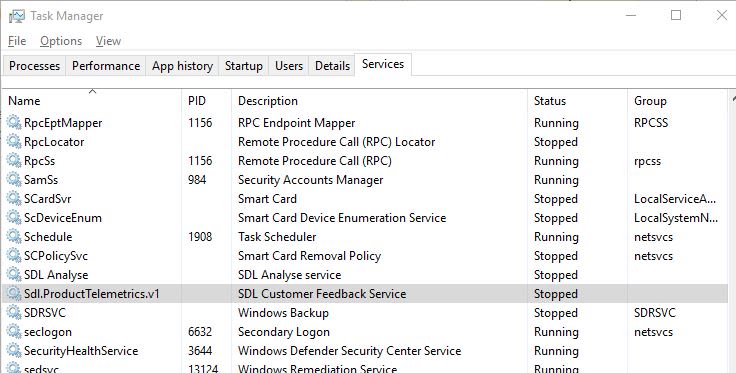The width and height of the screenshot is (736, 373).
Task: Click the seclogon service gear icon
Action: [x=14, y=332]
